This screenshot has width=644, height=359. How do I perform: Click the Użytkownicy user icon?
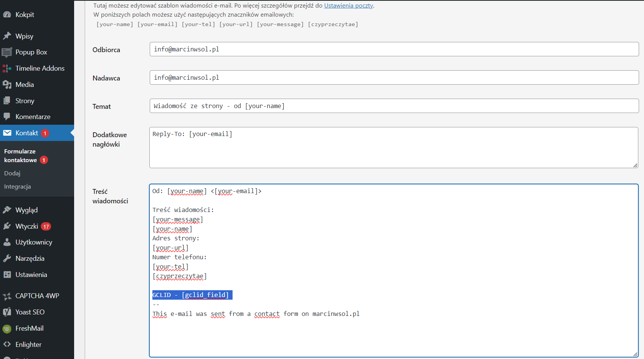point(7,242)
